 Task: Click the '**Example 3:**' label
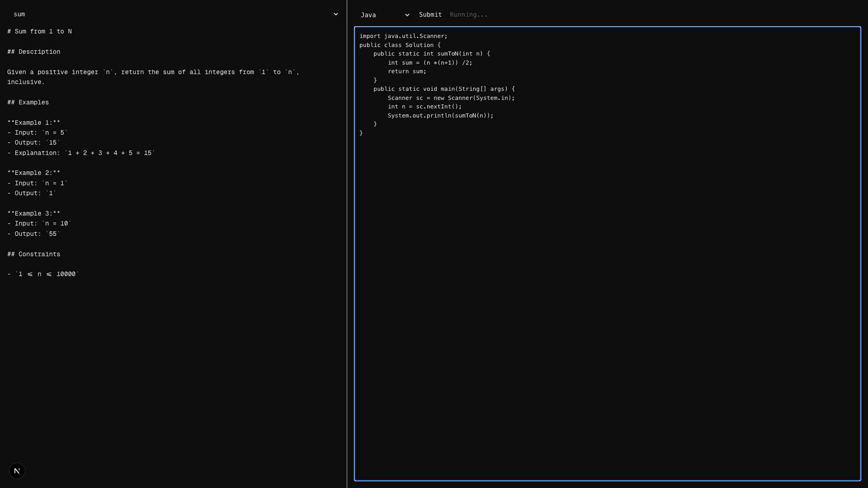34,214
